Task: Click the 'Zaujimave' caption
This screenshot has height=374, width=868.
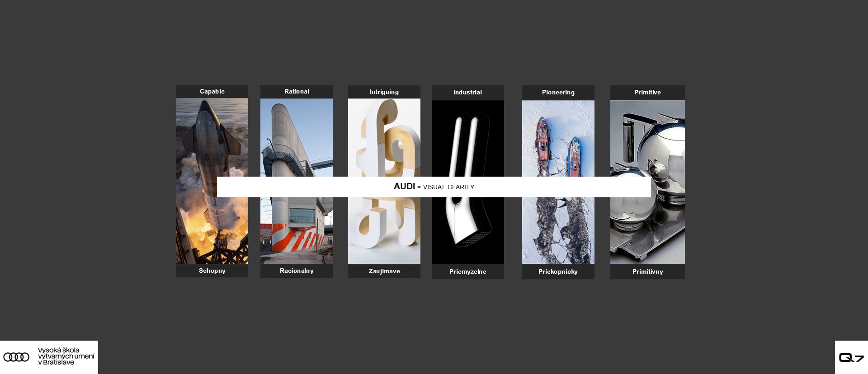Action: 384,271
